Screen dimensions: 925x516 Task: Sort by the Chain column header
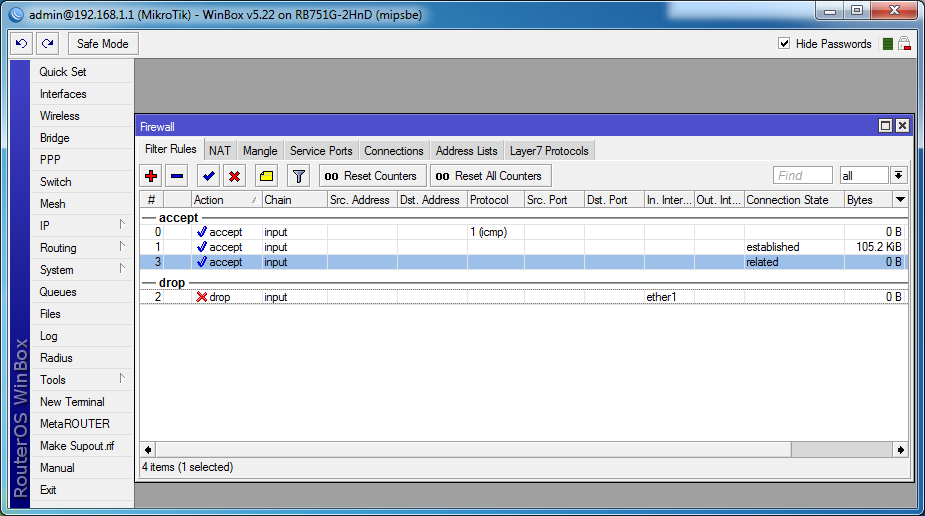coord(294,200)
